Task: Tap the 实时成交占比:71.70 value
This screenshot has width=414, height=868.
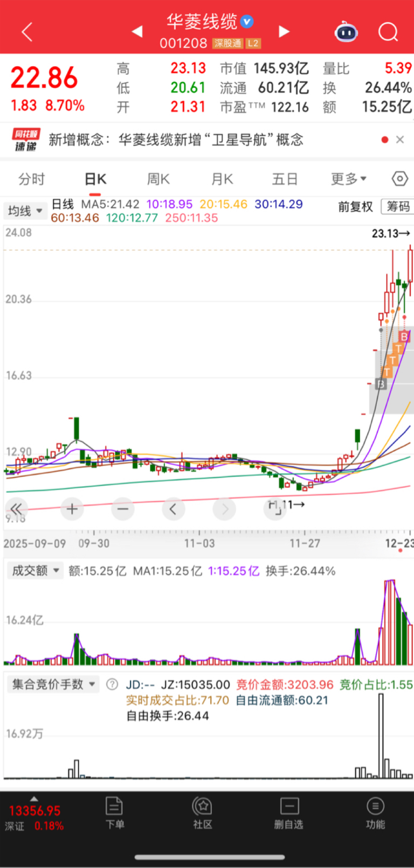Action: [177, 700]
